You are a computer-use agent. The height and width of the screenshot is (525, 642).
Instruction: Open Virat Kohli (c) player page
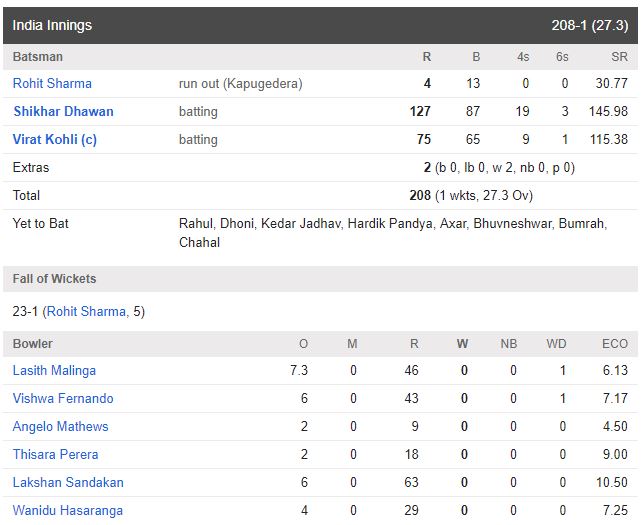tap(55, 140)
